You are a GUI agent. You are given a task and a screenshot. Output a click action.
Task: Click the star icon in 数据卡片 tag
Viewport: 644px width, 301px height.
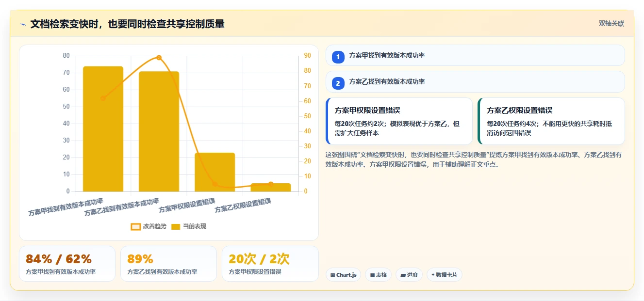[433, 275]
